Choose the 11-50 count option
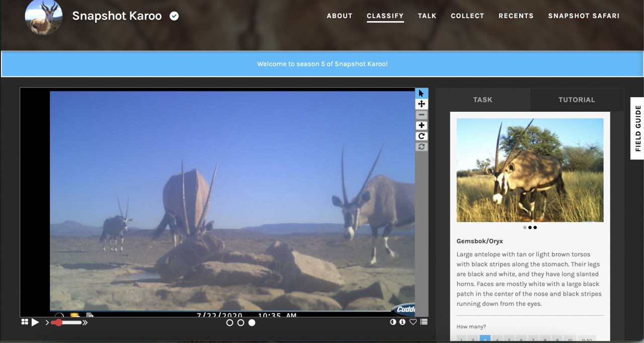The width and height of the screenshot is (644, 343). point(587,339)
